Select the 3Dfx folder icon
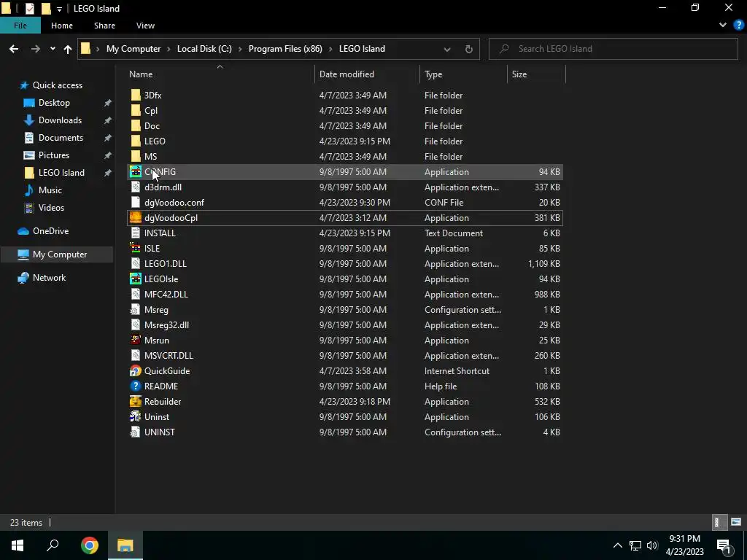This screenshot has width=747, height=560. 136,96
